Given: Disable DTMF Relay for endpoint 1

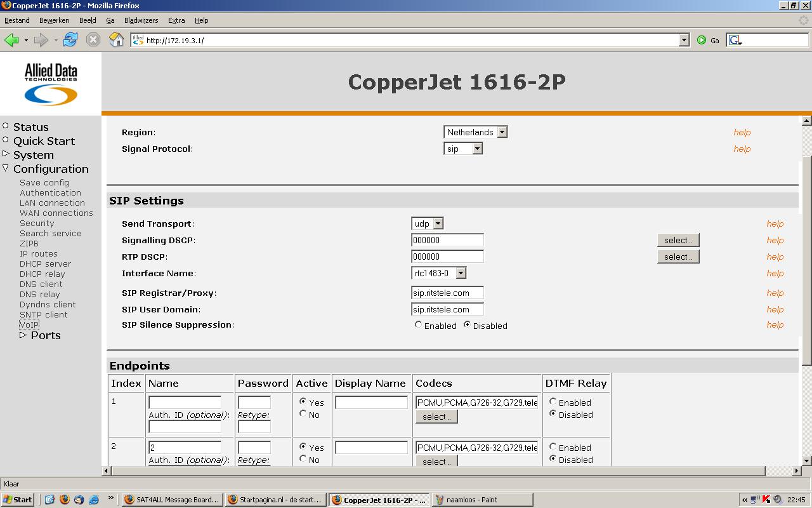Looking at the screenshot, I should (x=553, y=413).
